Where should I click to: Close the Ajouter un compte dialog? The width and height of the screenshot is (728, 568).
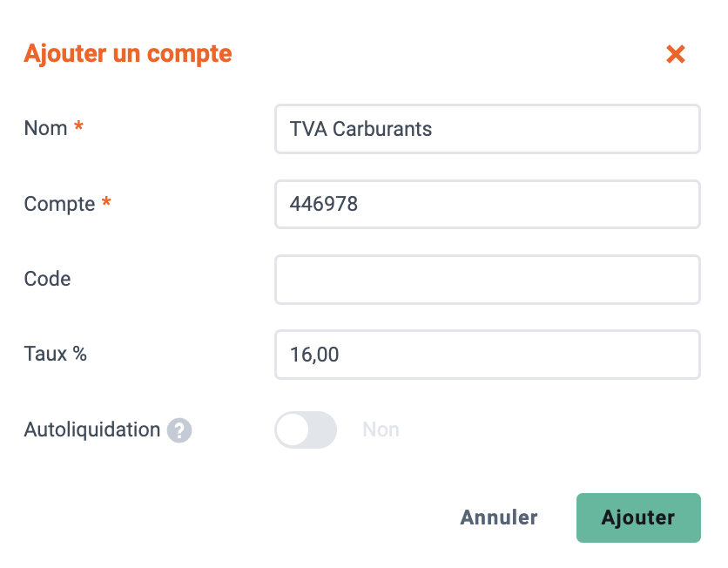coord(675,54)
